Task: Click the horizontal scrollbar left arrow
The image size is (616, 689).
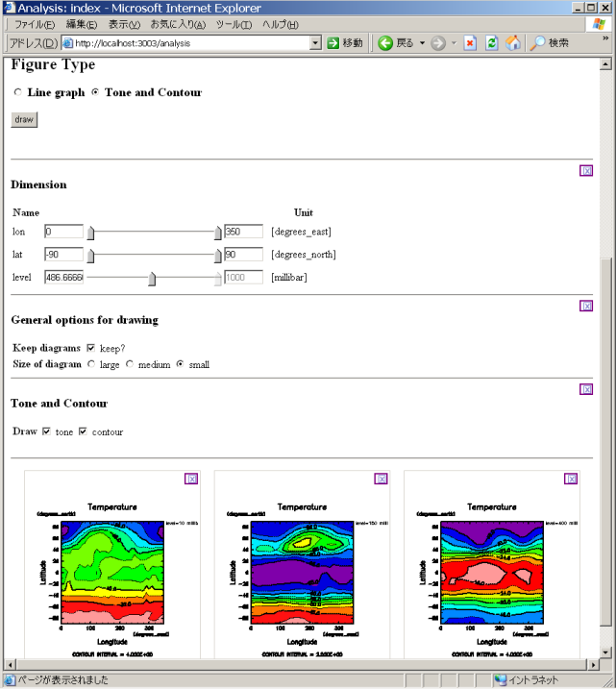Action: coord(10,664)
